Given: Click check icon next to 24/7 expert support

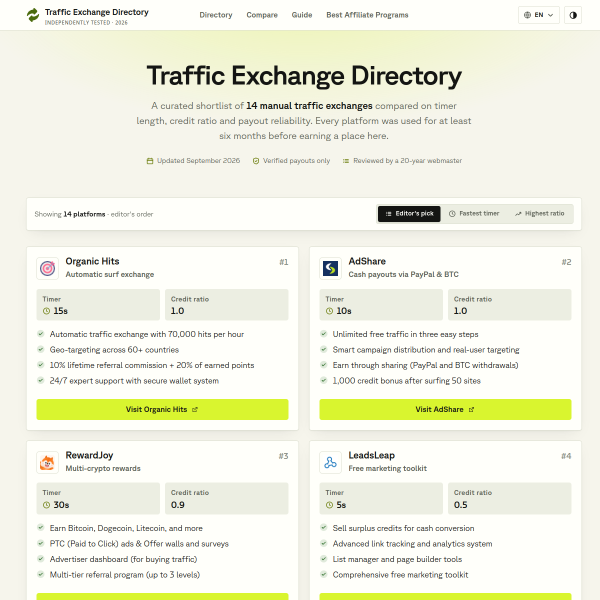Looking at the screenshot, I should [41, 380].
